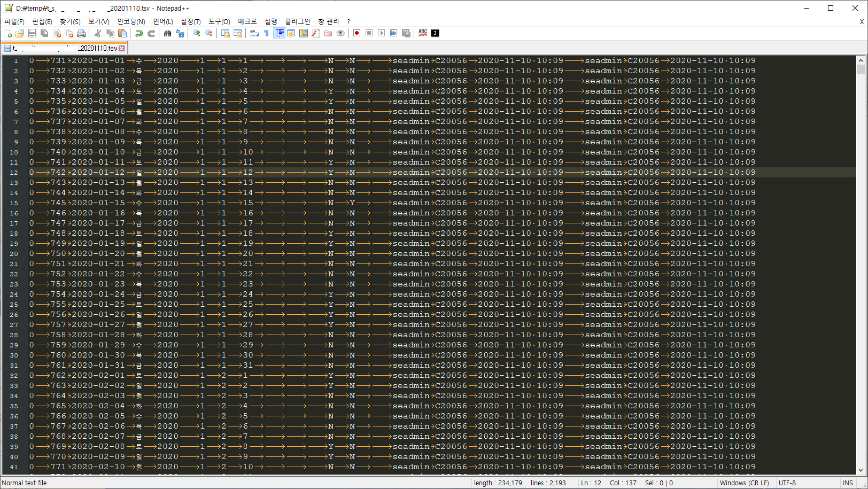
Task: Click the date 2020-02-01 on line 32
Action: (98, 376)
